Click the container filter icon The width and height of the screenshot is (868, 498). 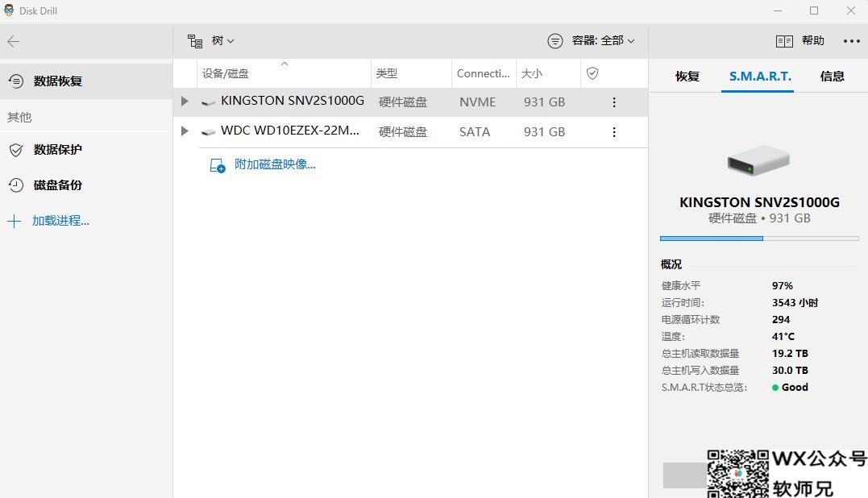click(x=555, y=41)
